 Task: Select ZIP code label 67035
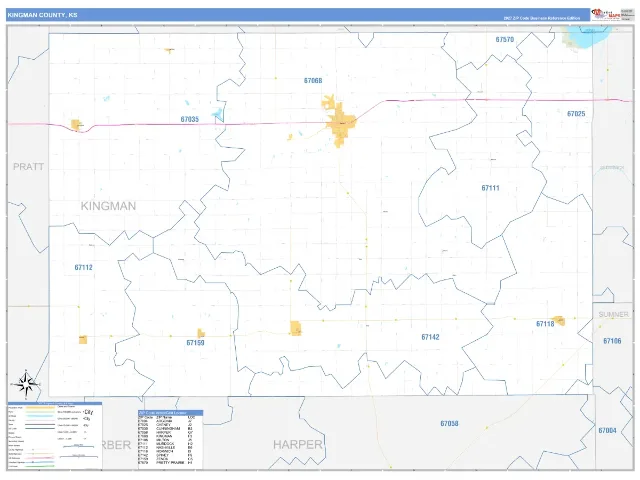click(x=189, y=119)
